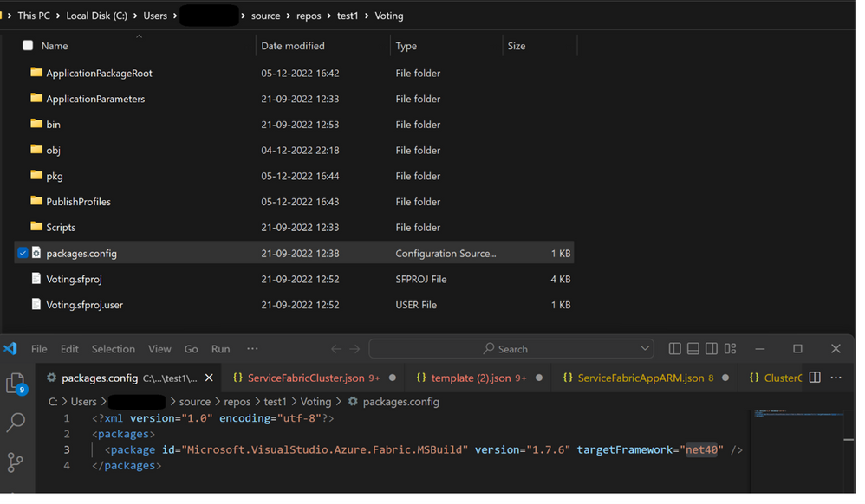This screenshot has width=865, height=504.
Task: Open the Selection menu
Action: tap(114, 349)
